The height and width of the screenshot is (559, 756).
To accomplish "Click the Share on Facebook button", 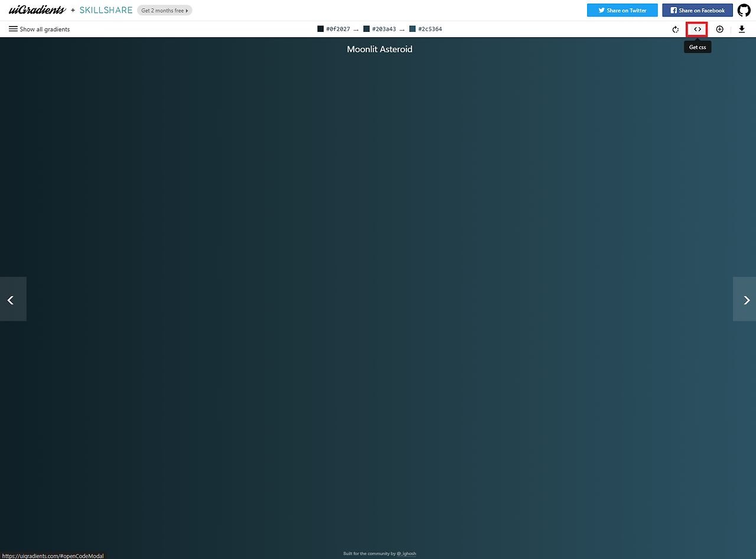I will point(697,10).
